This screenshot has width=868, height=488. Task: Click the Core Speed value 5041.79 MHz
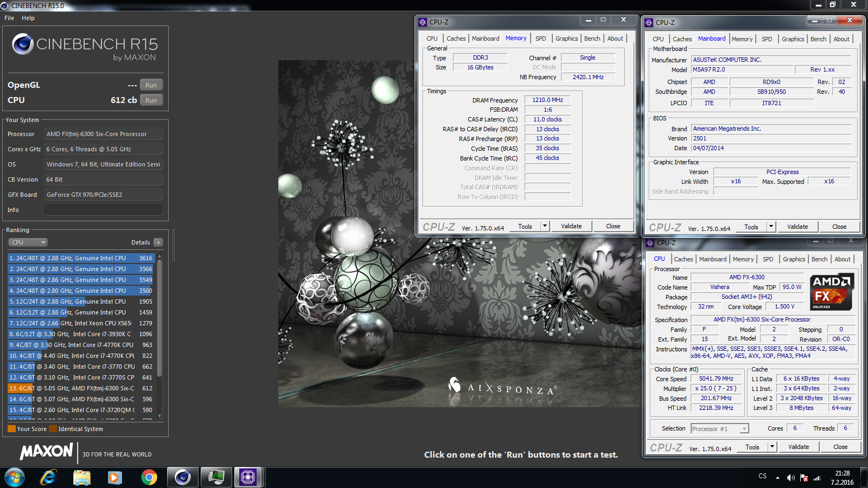tap(716, 379)
